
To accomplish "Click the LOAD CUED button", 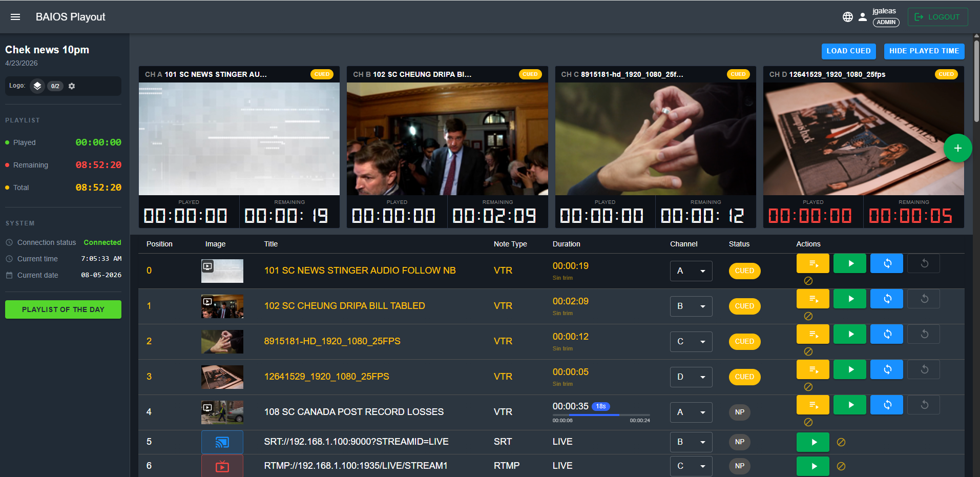I will [x=848, y=51].
